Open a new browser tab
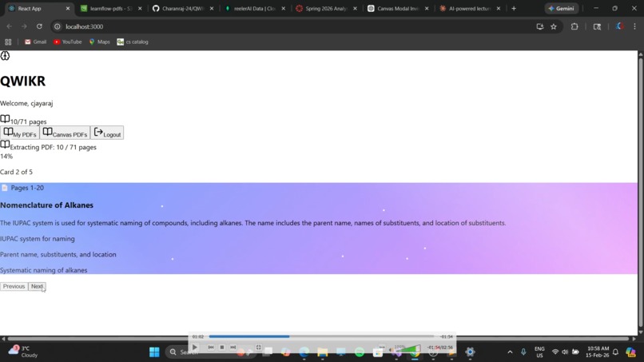The width and height of the screenshot is (644, 362). (514, 8)
